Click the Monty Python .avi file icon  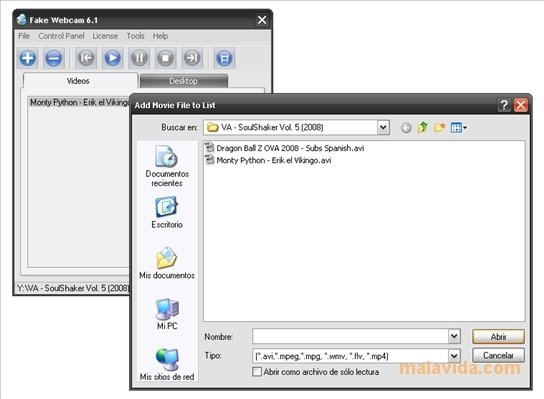pyautogui.click(x=209, y=160)
